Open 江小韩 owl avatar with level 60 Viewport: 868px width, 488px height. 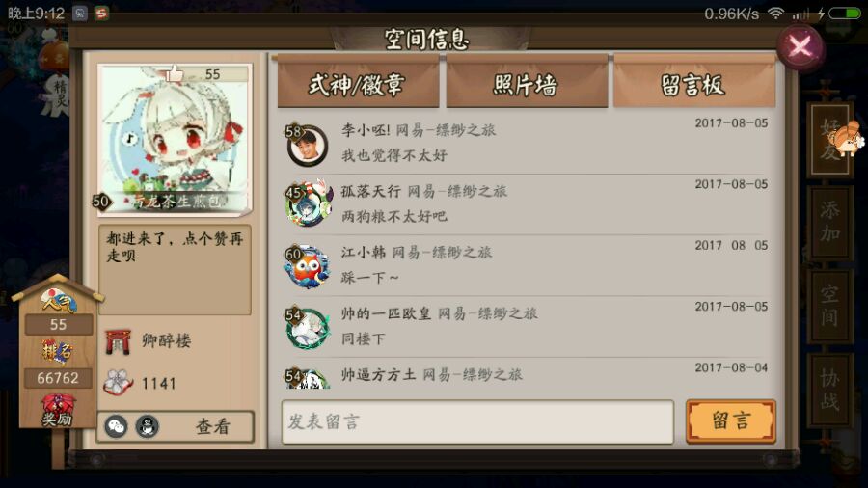[307, 267]
